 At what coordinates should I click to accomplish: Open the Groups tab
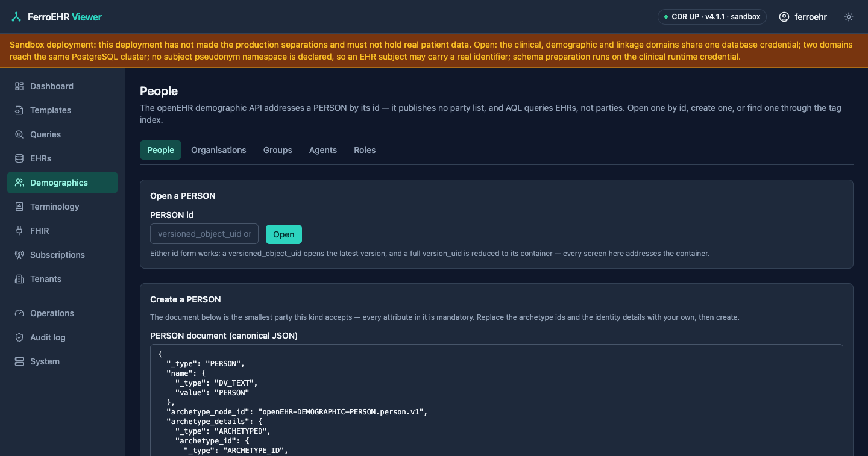(x=278, y=150)
